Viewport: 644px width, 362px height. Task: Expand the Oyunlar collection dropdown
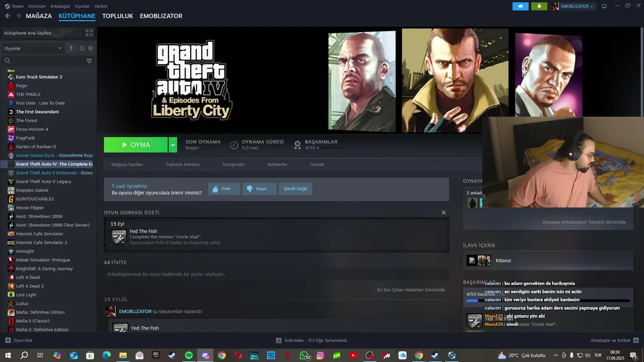(x=33, y=48)
